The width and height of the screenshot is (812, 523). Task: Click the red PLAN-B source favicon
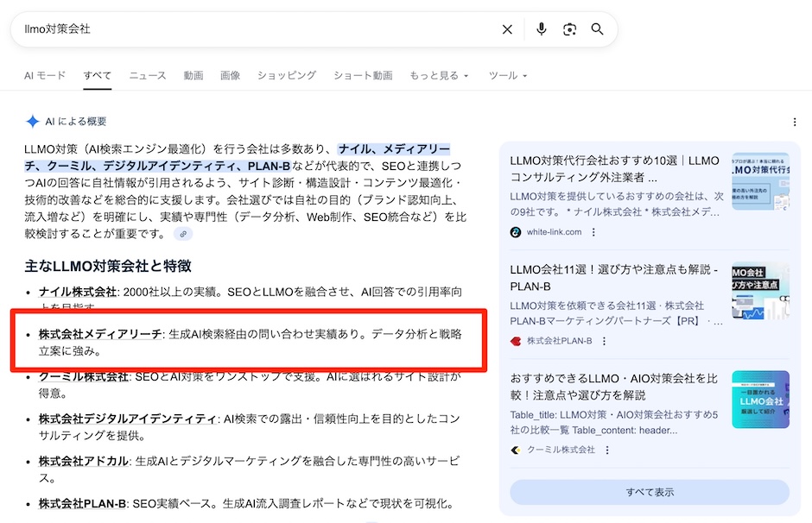point(515,341)
